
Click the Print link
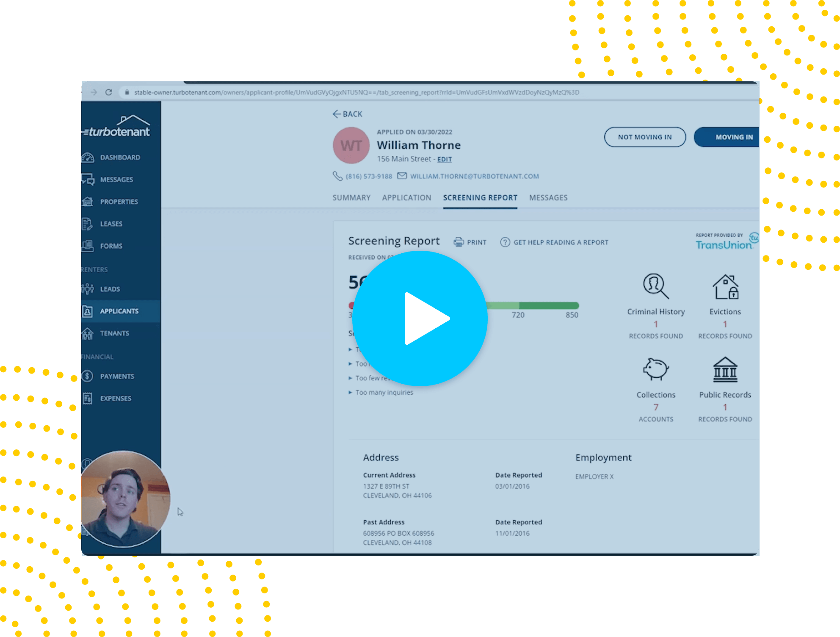tap(476, 242)
